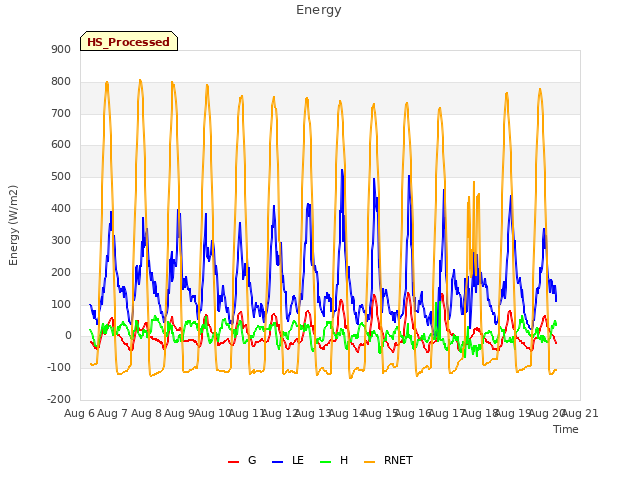Screen dimensions: 640x480
Task: Click the -200 y-axis tick label
Action: pyautogui.click(x=59, y=399)
